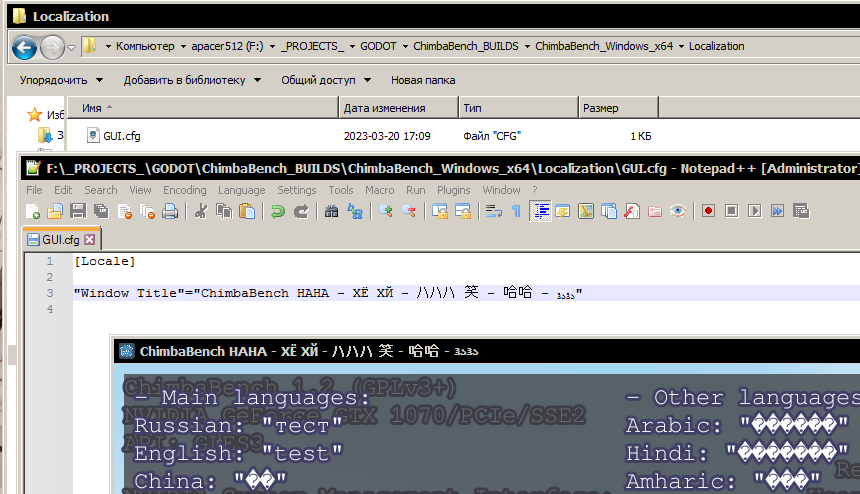This screenshot has height=494, width=860.
Task: Click the Document List icon
Action: click(x=609, y=211)
